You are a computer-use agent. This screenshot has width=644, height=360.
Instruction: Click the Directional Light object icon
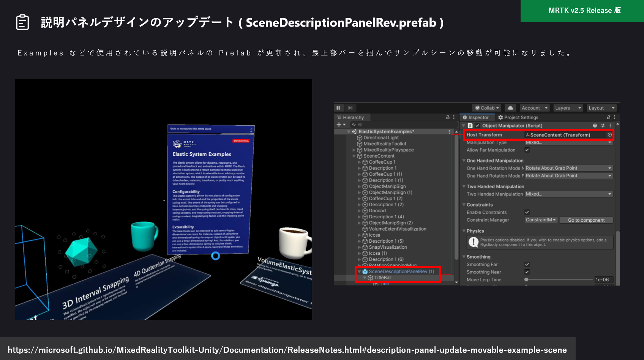click(360, 138)
